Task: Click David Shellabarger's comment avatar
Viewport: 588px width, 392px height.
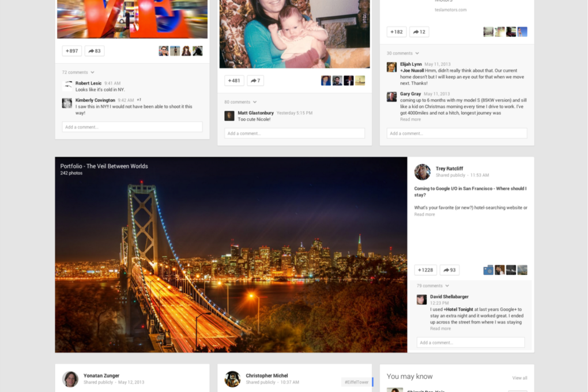Action: [422, 300]
